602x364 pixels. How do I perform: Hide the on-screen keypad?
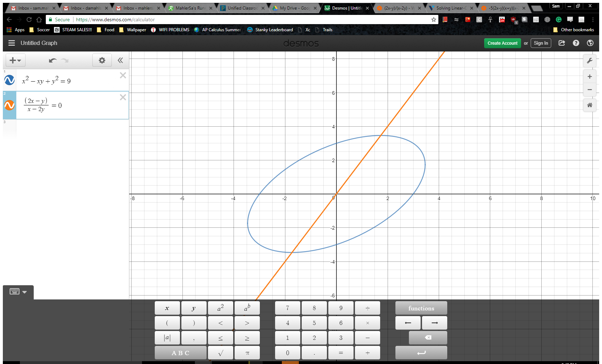pos(18,292)
